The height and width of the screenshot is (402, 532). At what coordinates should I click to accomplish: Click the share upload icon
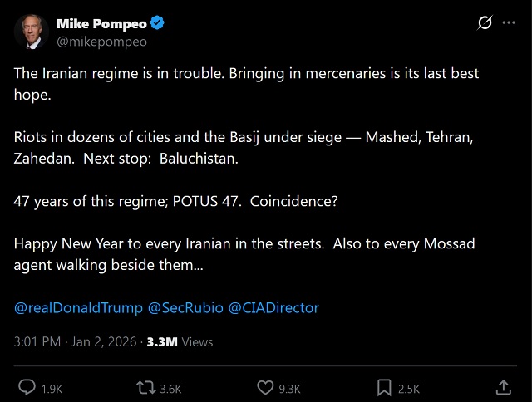coord(504,388)
